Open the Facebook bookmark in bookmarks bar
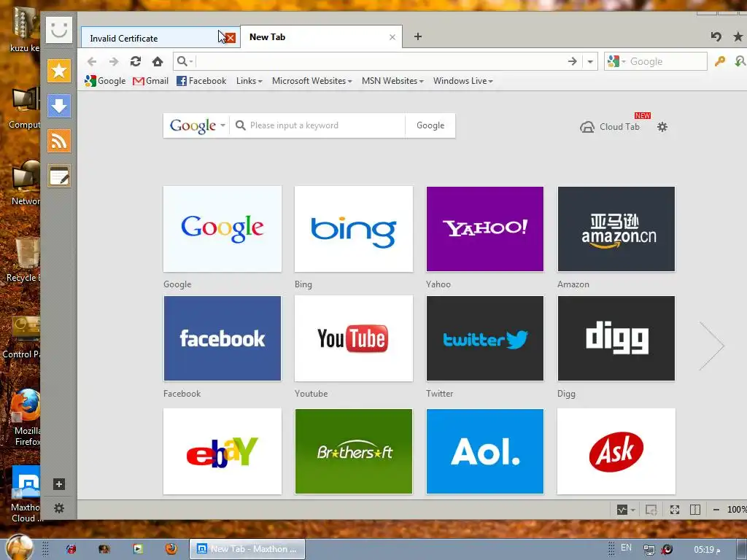The width and height of the screenshot is (747, 560). click(x=201, y=81)
